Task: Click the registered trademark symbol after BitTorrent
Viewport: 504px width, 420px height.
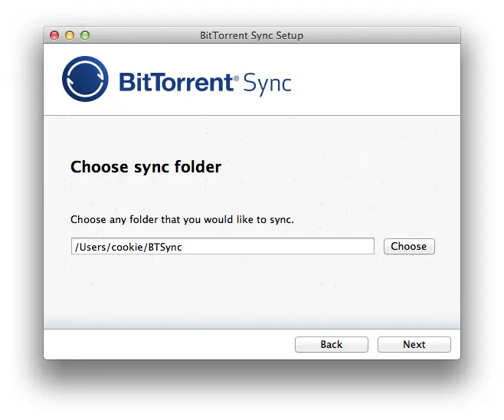Action: click(236, 78)
